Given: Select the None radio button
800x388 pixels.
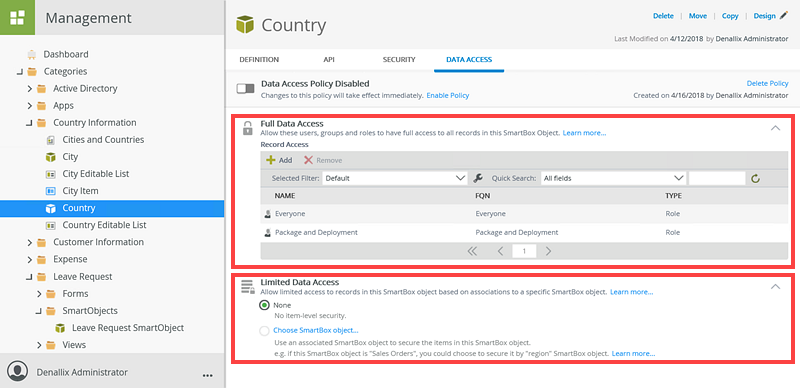Looking at the screenshot, I should pos(264,305).
